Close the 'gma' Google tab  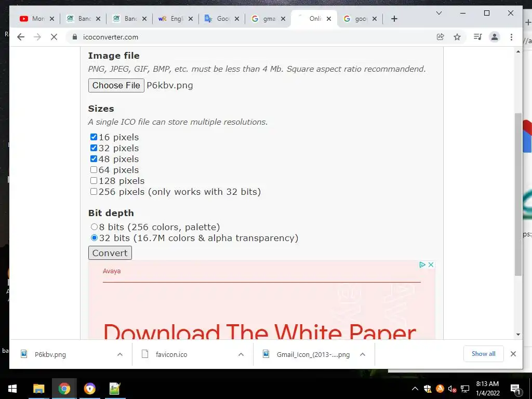[x=283, y=19]
